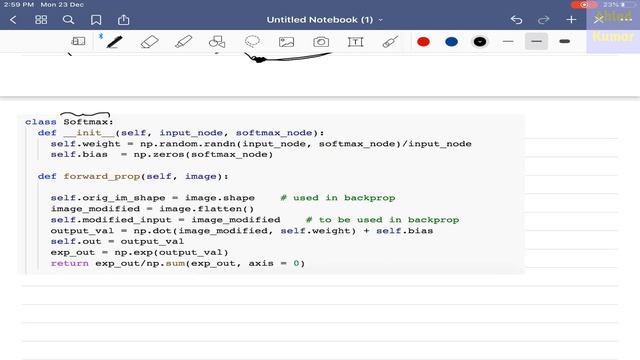Tap the '# to be used in backprop' comment

click(382, 220)
